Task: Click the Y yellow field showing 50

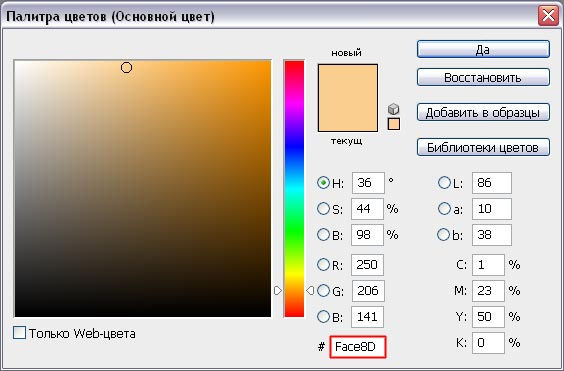Action: click(488, 317)
